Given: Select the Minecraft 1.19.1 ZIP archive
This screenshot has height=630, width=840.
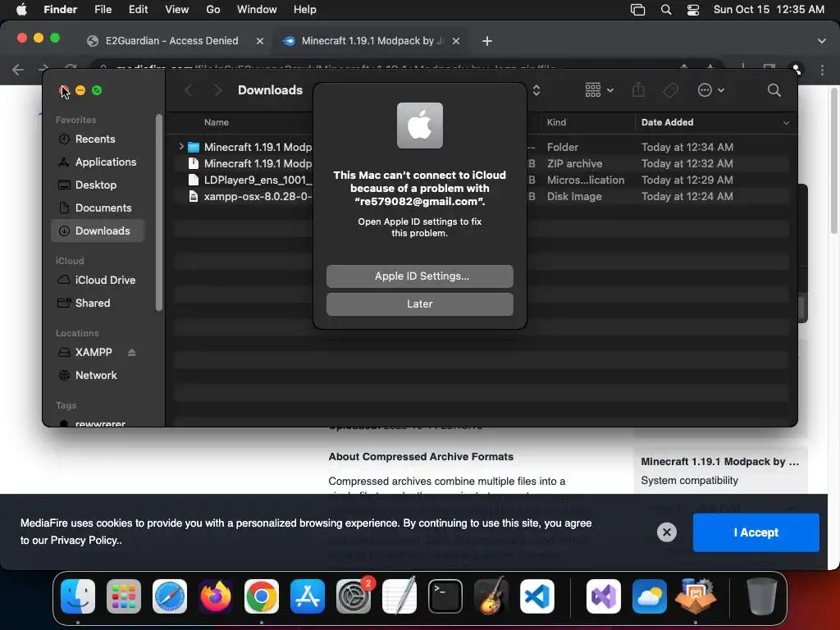Looking at the screenshot, I should point(258,163).
